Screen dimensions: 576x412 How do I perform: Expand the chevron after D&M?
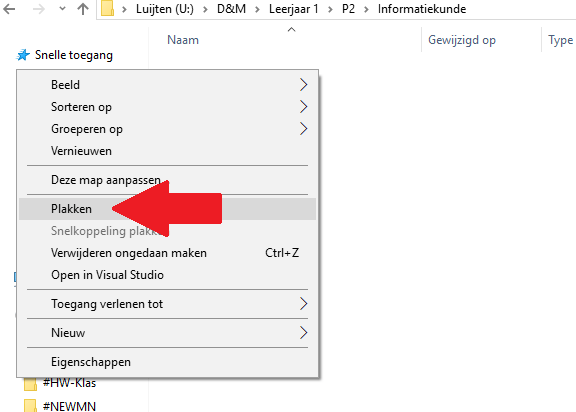(x=258, y=9)
